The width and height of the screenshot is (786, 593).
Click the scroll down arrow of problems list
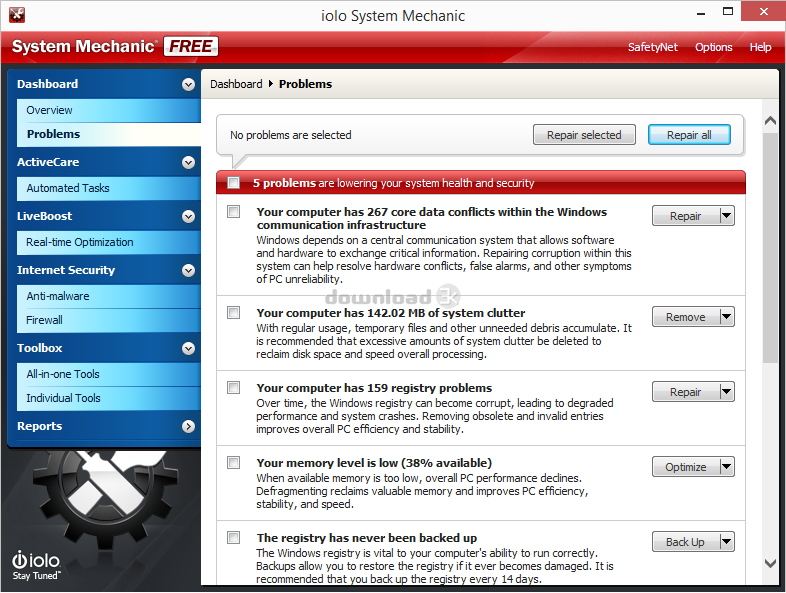coord(770,564)
